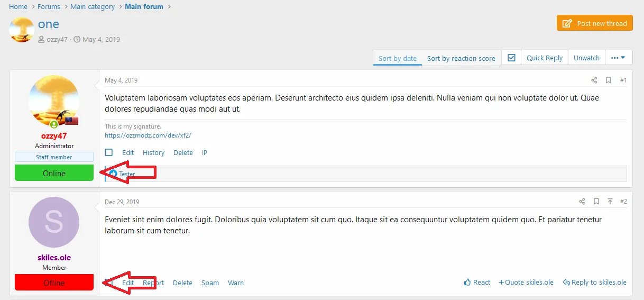Bookmark post #2 using bookmark icon
This screenshot has width=644, height=300.
pyautogui.click(x=596, y=202)
